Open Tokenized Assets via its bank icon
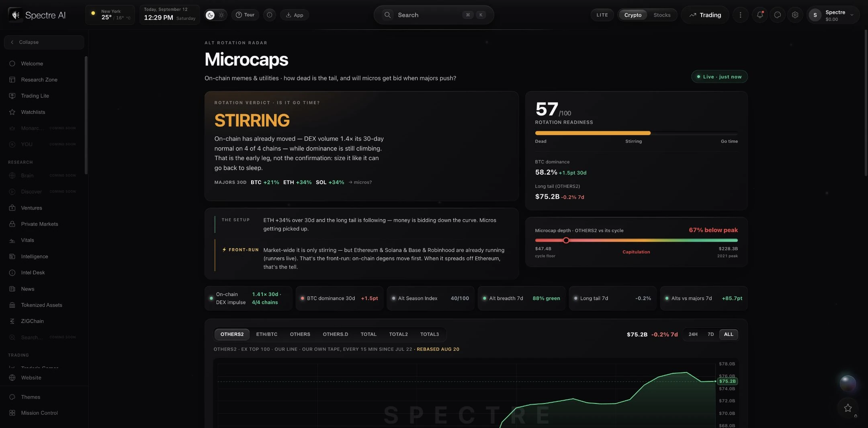The width and height of the screenshot is (868, 428). [x=12, y=305]
